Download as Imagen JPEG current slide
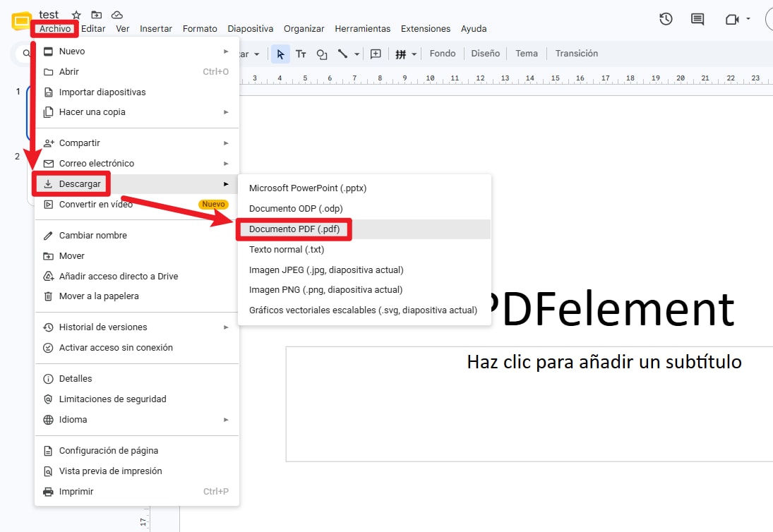773x532 pixels. point(364,270)
